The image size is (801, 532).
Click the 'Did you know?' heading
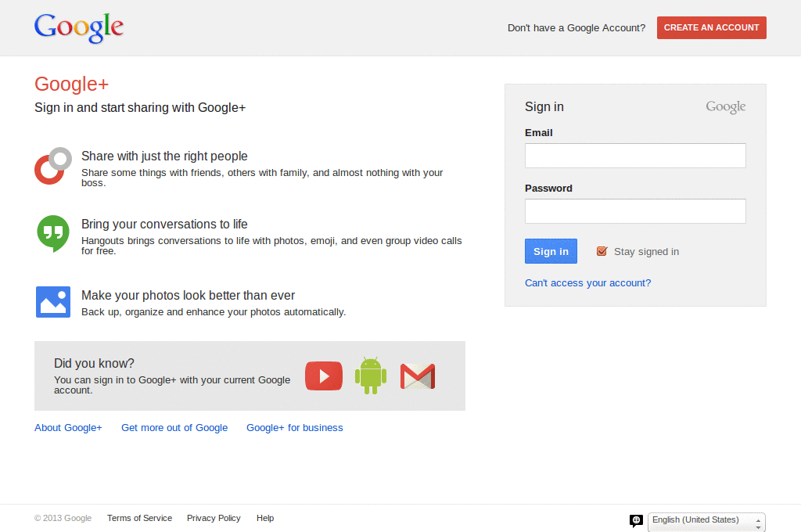pyautogui.click(x=94, y=363)
